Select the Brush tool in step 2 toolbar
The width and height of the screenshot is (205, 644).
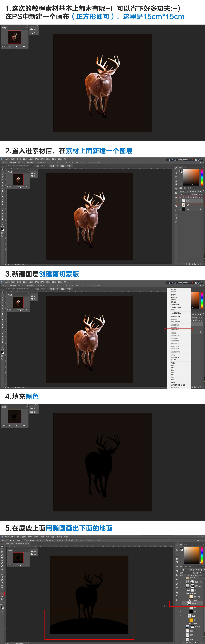(x=2, y=188)
